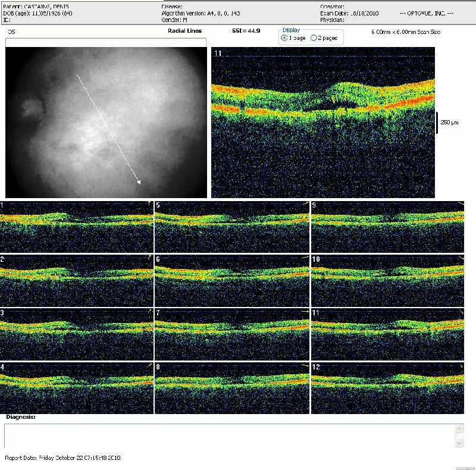
Task: Choose radial scan thumbnail 10
Action: pyautogui.click(x=387, y=281)
